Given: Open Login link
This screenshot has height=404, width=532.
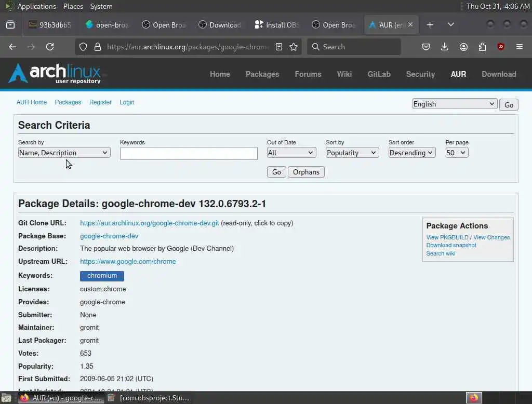Looking at the screenshot, I should pyautogui.click(x=127, y=102).
